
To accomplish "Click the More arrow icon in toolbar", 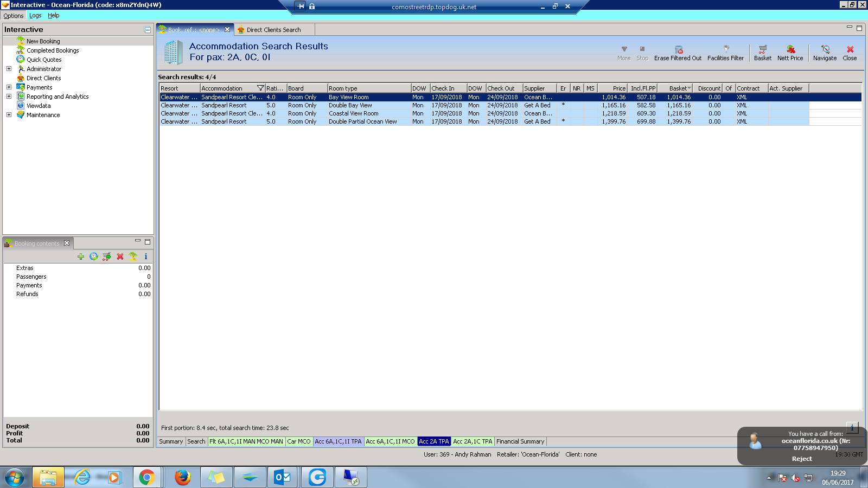I will [624, 49].
